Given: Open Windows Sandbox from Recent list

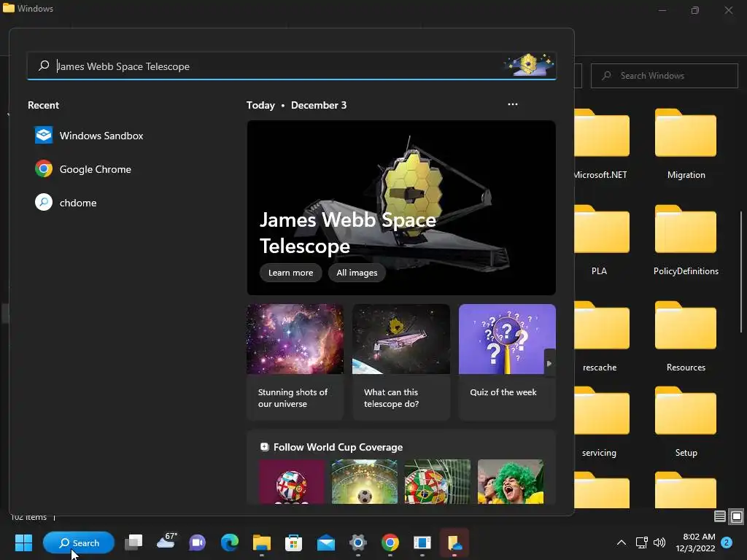Looking at the screenshot, I should coord(89,136).
